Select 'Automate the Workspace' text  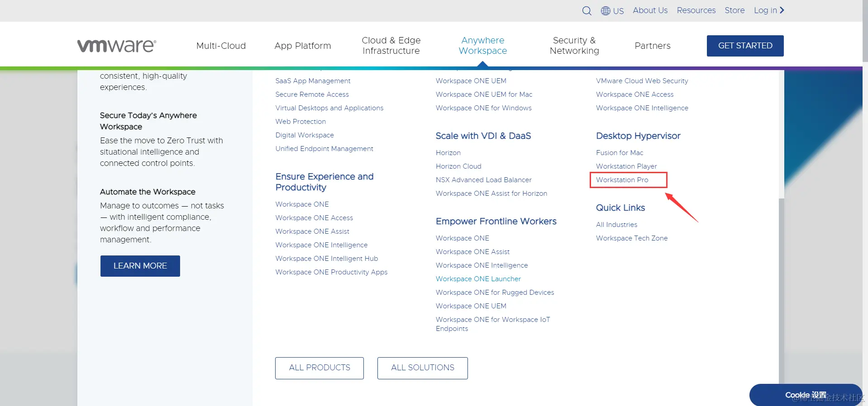pyautogui.click(x=148, y=192)
